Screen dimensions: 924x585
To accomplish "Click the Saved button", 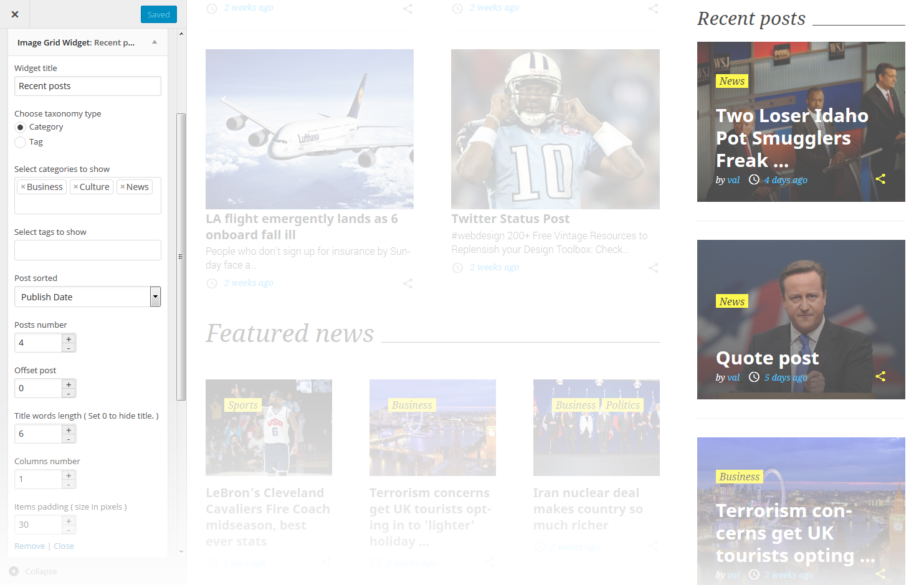I will pos(158,14).
